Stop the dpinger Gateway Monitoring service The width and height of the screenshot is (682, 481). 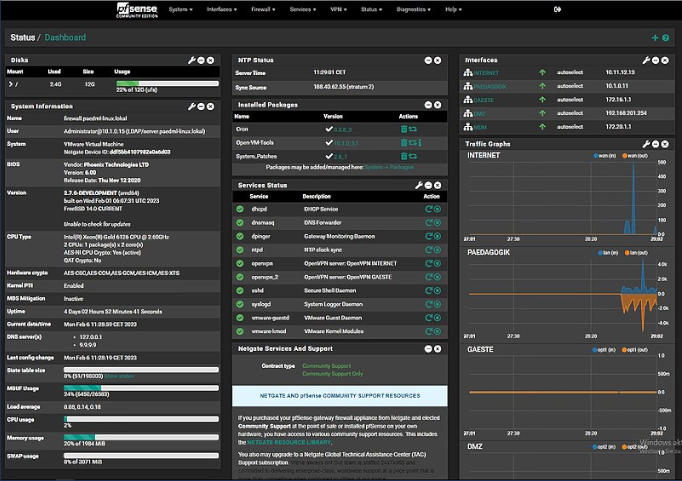click(437, 236)
